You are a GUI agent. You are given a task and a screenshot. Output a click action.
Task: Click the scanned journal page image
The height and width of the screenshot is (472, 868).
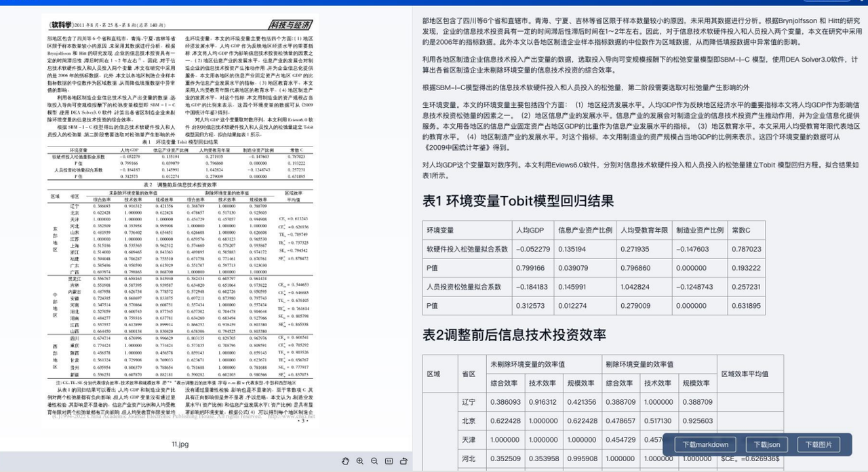click(x=180, y=222)
